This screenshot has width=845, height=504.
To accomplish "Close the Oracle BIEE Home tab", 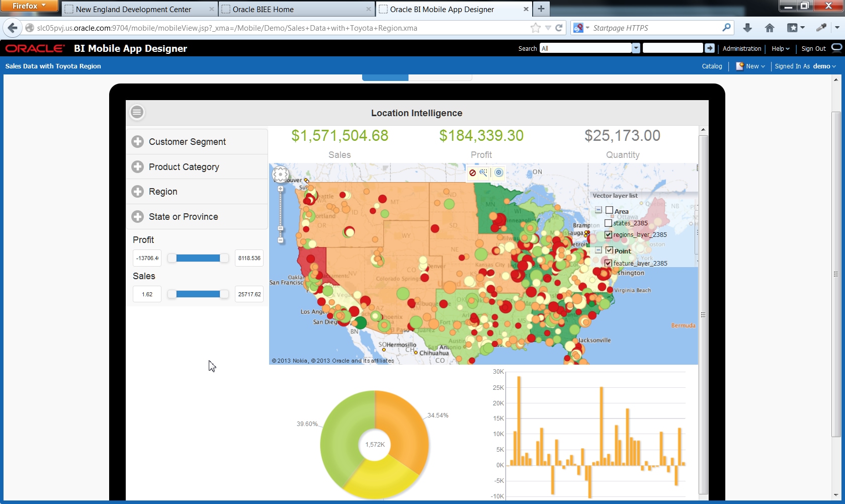I will (x=369, y=9).
